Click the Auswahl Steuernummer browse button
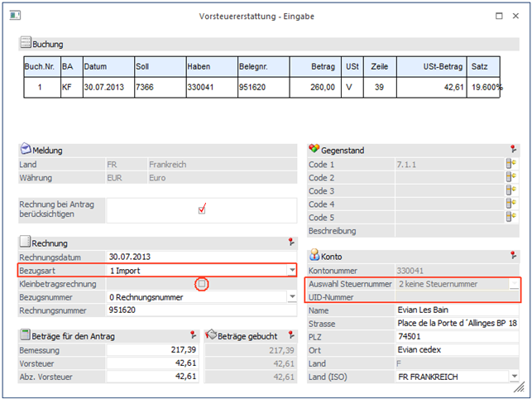The height and width of the screenshot is (399, 532). click(514, 284)
